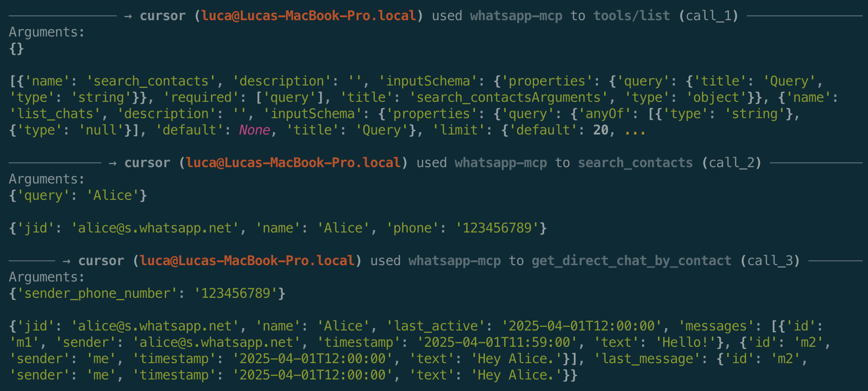Click the empty {} arguments of call_1
The height and width of the screenshot is (391, 868).
tap(16, 49)
